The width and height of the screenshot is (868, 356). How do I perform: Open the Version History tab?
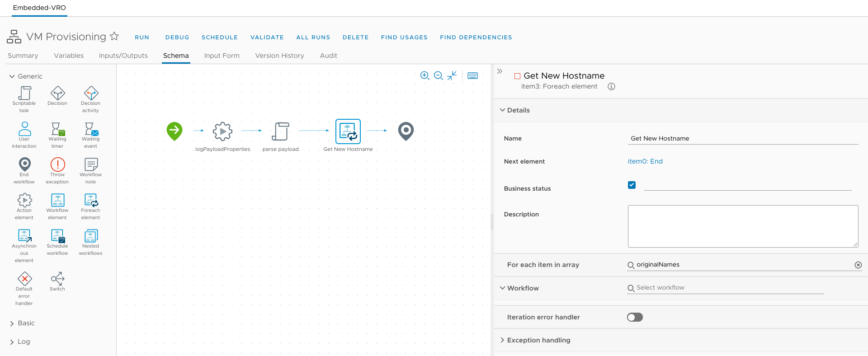pos(280,56)
